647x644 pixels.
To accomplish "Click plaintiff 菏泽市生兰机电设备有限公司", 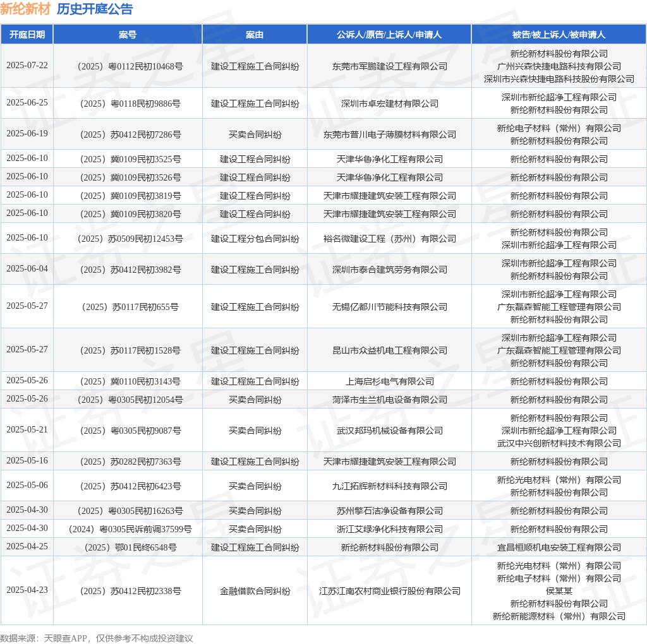I will (389, 400).
